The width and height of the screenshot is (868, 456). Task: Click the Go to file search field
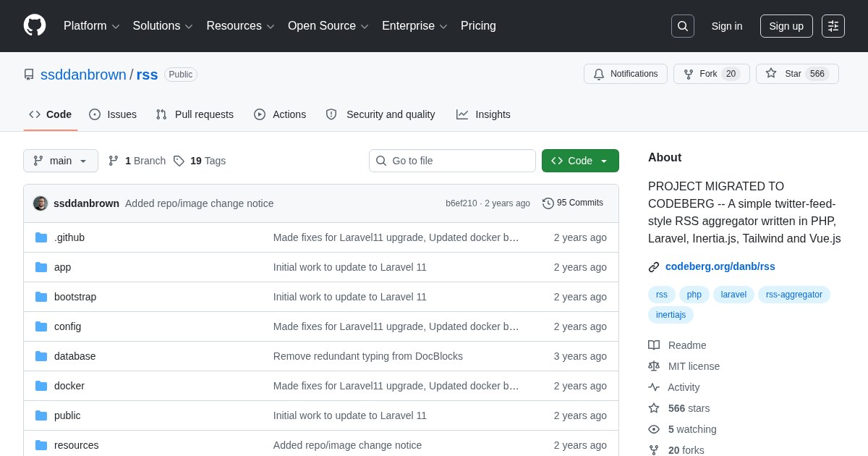(x=452, y=161)
